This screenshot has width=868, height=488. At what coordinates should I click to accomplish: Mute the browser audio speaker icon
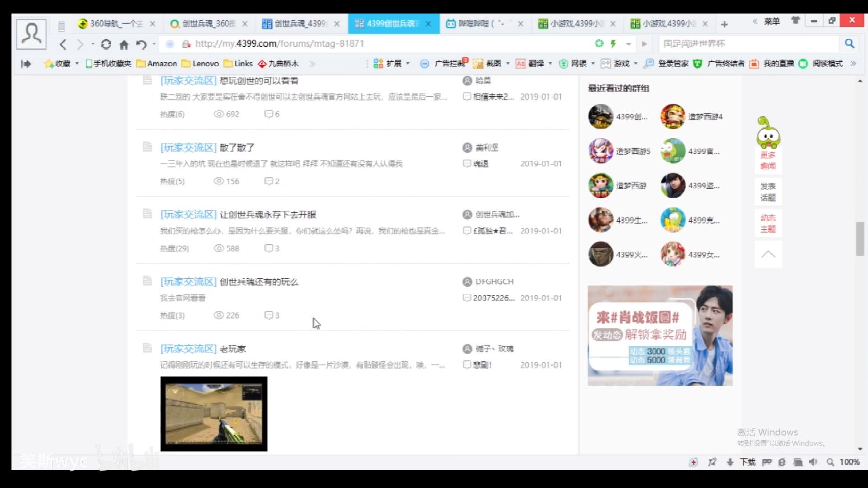814,462
